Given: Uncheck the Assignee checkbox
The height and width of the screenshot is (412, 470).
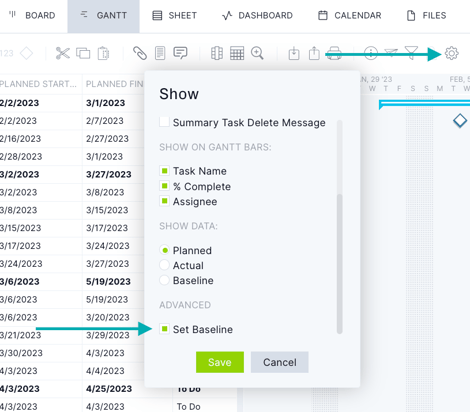Looking at the screenshot, I should tap(164, 201).
